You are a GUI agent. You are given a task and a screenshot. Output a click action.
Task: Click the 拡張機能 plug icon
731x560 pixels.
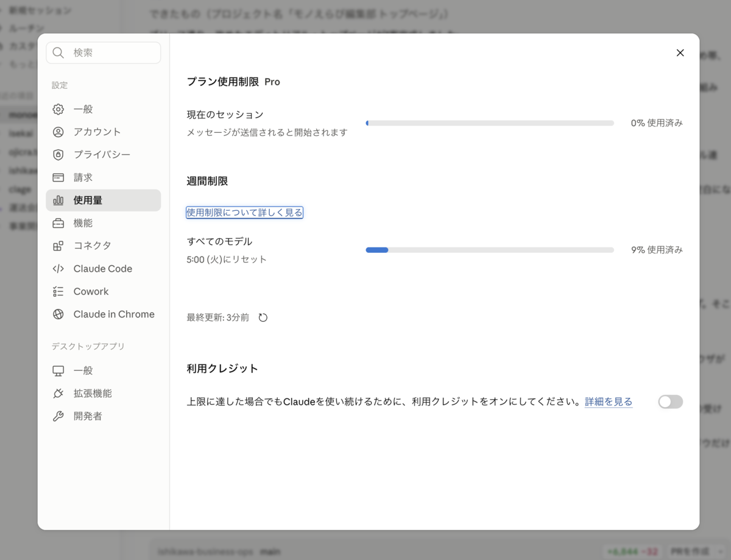(x=58, y=394)
